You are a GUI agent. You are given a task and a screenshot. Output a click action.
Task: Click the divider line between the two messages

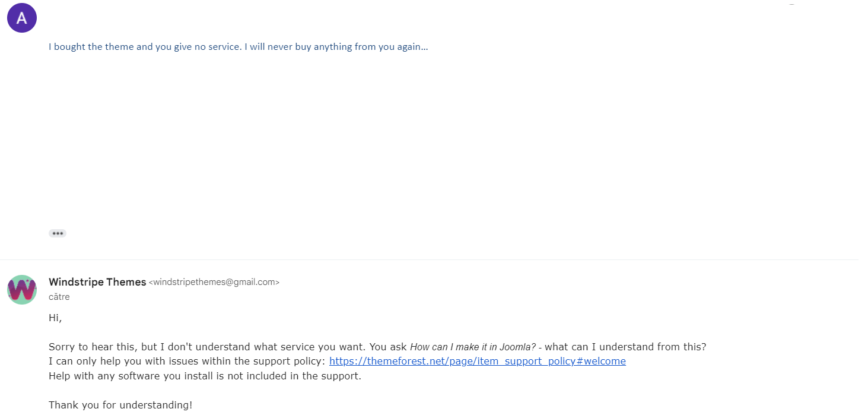tap(430, 259)
